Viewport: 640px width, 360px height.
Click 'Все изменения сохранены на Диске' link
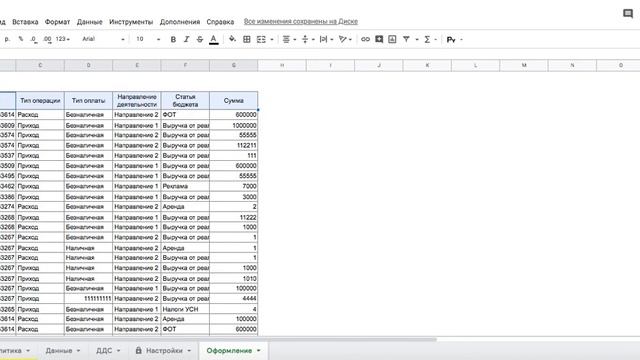tap(301, 21)
